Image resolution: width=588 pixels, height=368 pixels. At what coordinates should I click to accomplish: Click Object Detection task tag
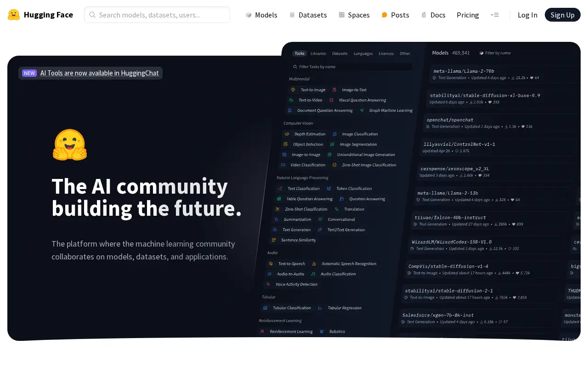[x=304, y=144]
